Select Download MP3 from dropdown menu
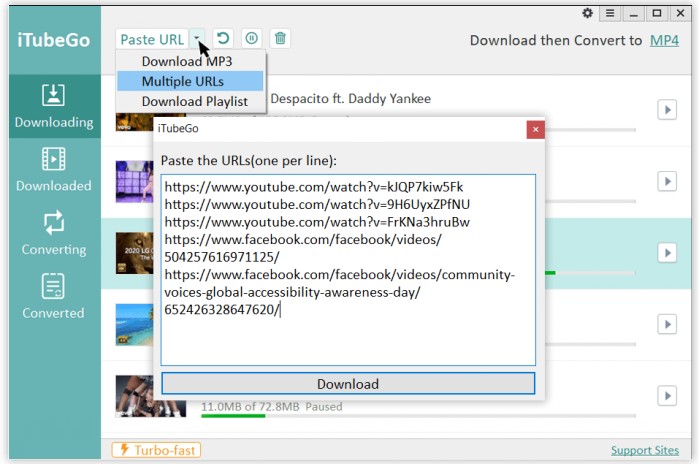Screen dimensions: 699x464 click(187, 62)
